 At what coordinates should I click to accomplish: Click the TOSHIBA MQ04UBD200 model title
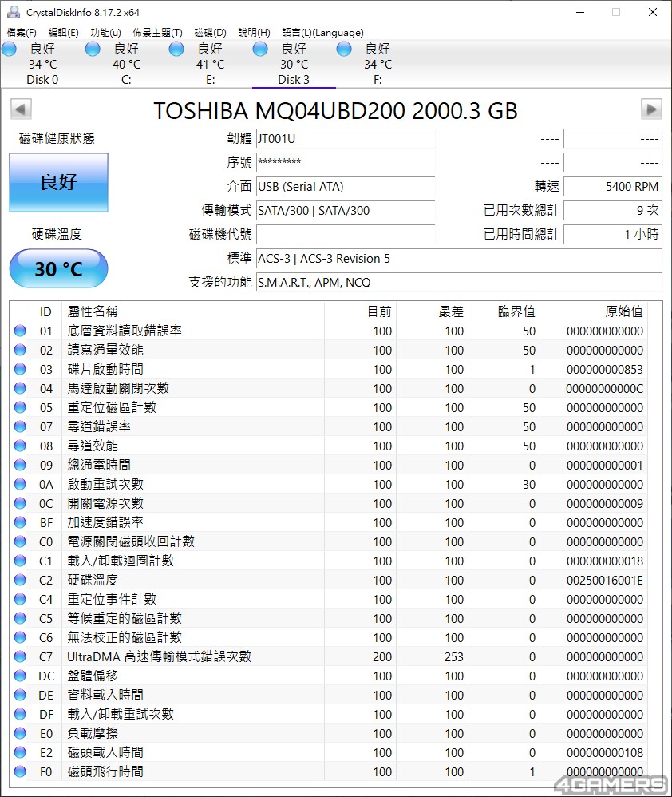click(335, 111)
